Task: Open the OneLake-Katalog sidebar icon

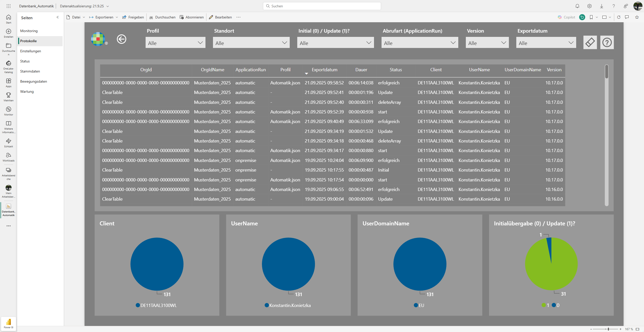Action: point(9,67)
